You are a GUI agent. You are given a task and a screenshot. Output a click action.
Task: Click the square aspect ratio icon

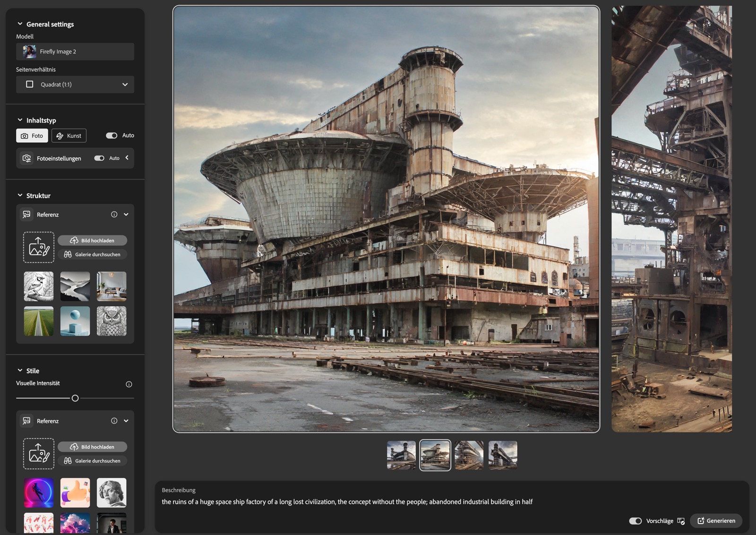click(30, 84)
